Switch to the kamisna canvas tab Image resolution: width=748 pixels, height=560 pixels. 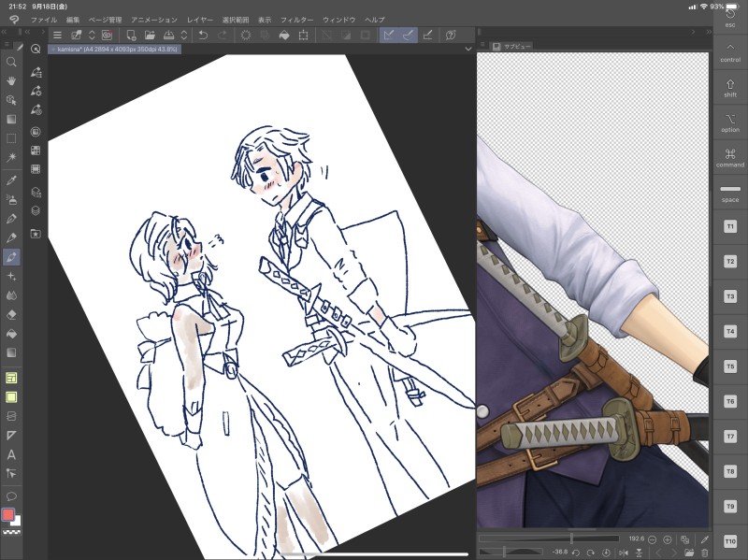[114, 49]
